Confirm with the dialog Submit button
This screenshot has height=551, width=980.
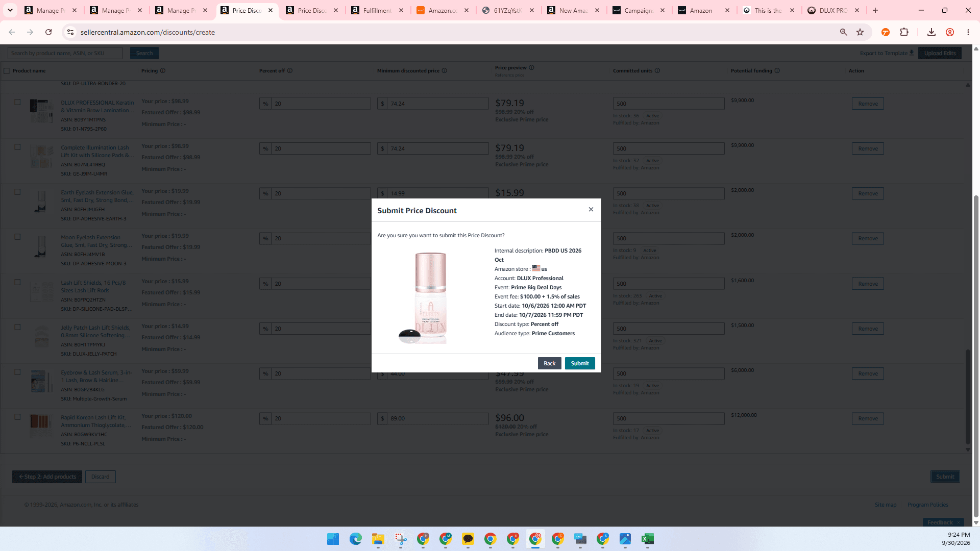580,363
